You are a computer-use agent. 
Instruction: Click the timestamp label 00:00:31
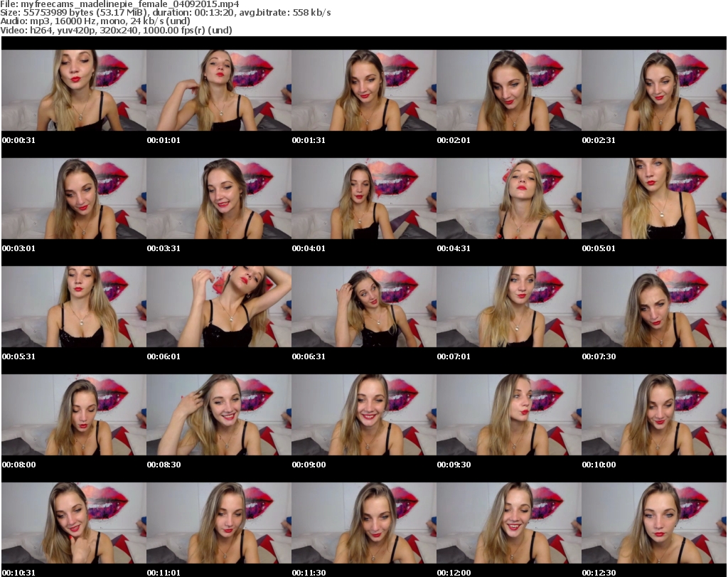pyautogui.click(x=18, y=140)
